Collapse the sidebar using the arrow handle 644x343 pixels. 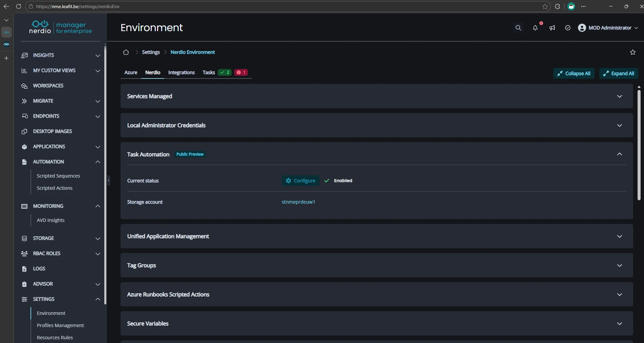point(108,181)
